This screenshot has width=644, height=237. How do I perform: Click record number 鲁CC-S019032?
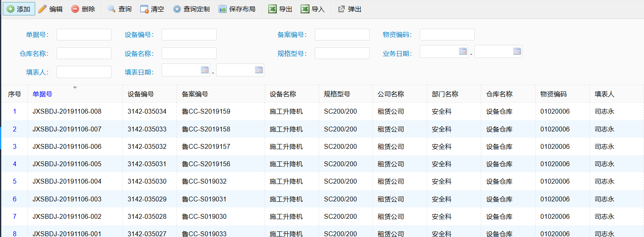point(204,181)
